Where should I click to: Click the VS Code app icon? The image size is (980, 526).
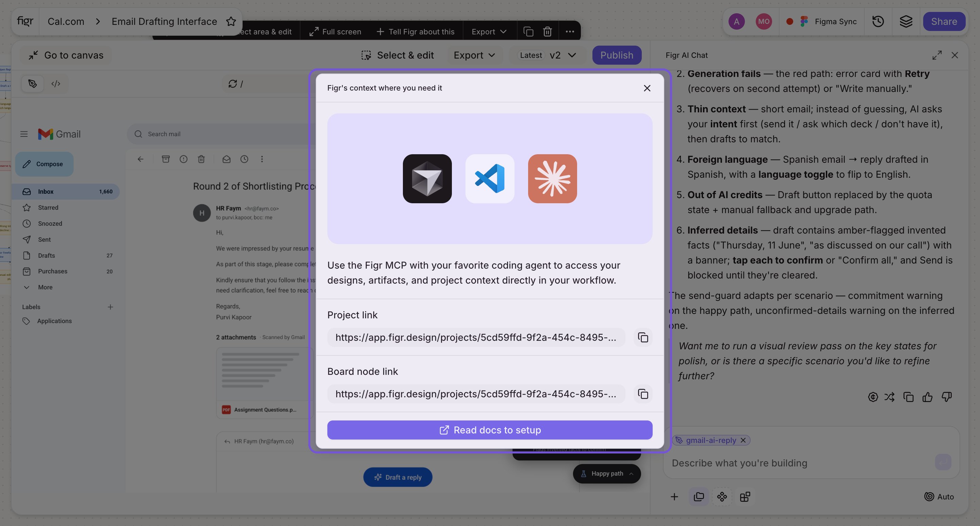[490, 178]
